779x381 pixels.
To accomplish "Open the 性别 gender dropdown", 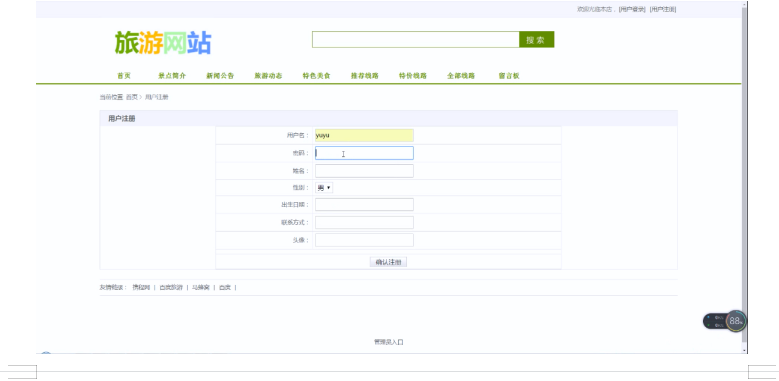I will pos(324,188).
